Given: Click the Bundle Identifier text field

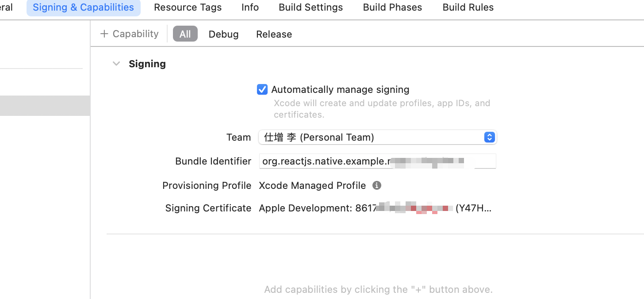Looking at the screenshot, I should click(377, 161).
